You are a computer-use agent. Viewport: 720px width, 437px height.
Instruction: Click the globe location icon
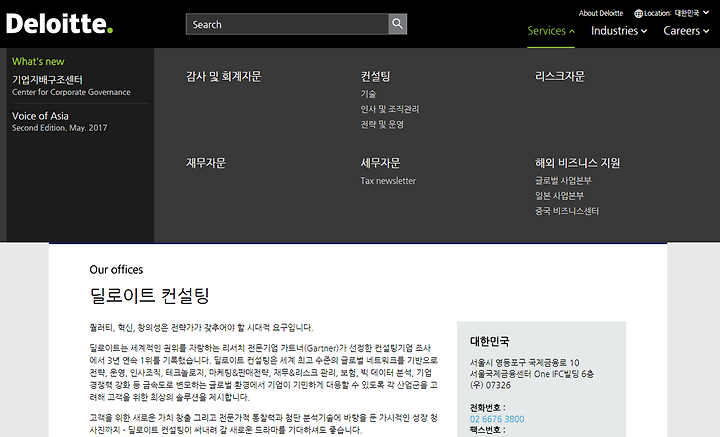click(x=638, y=14)
